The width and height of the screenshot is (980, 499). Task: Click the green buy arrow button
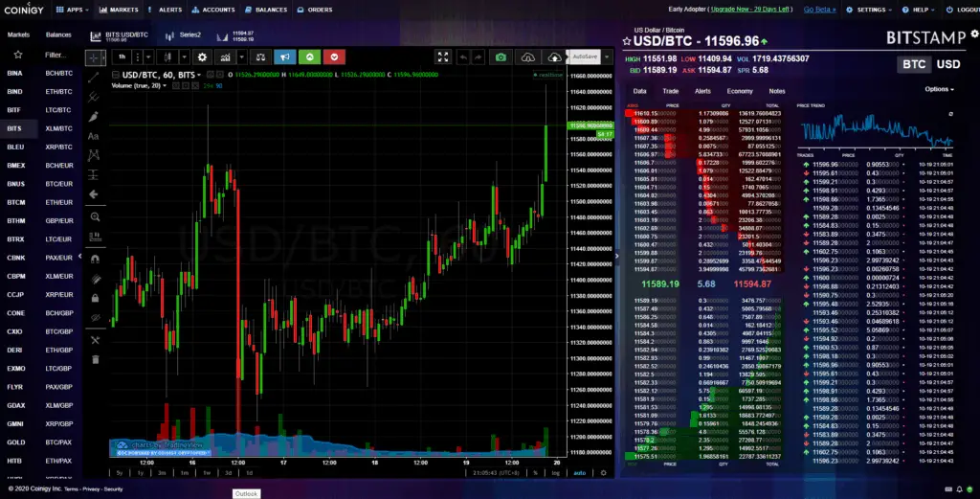click(309, 57)
